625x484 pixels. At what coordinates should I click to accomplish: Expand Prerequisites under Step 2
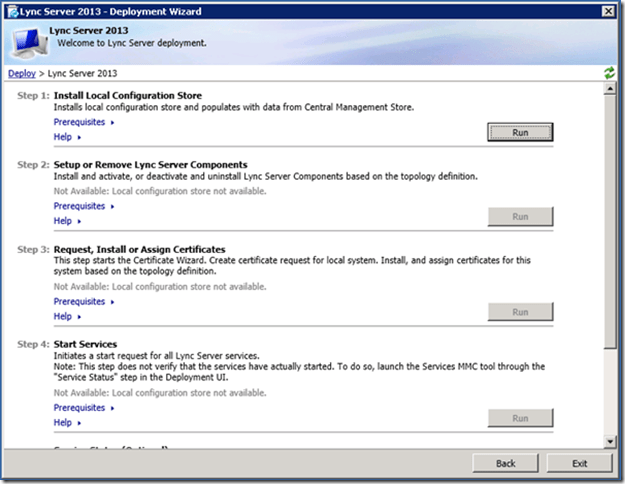click(81, 207)
